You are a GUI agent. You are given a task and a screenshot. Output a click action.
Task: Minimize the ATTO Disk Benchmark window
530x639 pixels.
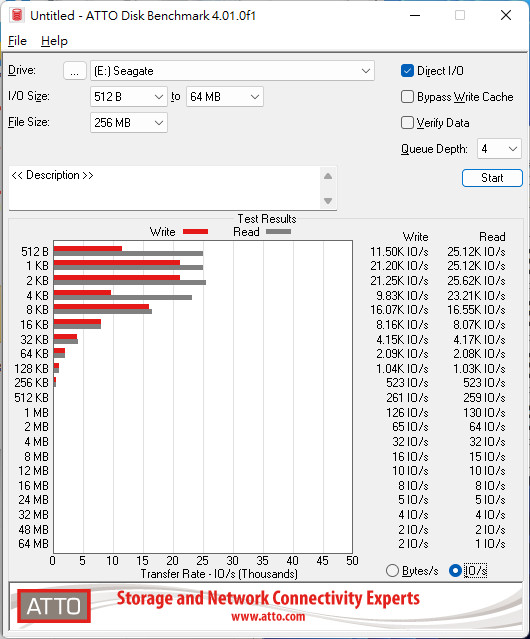click(x=415, y=15)
